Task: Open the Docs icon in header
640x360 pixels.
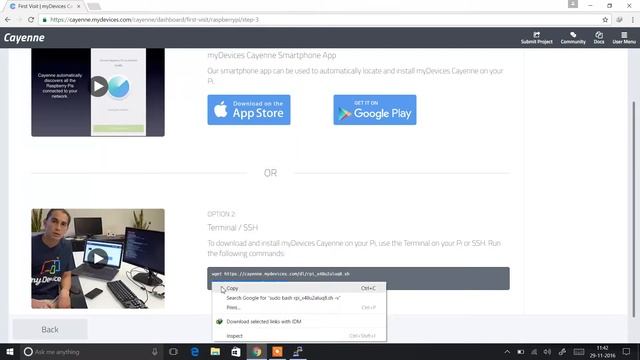Action: (599, 38)
